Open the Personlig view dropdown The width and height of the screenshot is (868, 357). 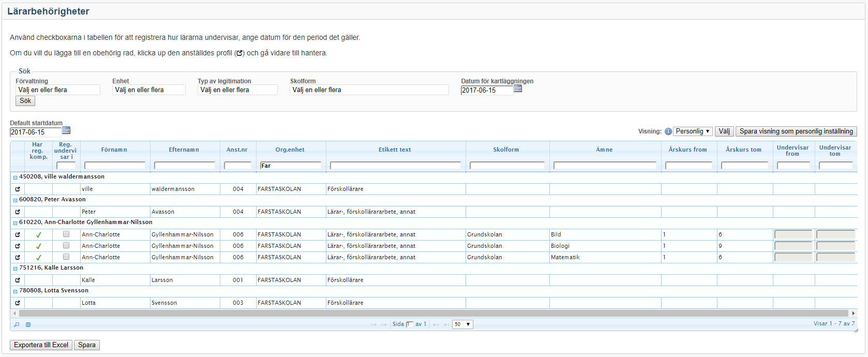(x=693, y=131)
